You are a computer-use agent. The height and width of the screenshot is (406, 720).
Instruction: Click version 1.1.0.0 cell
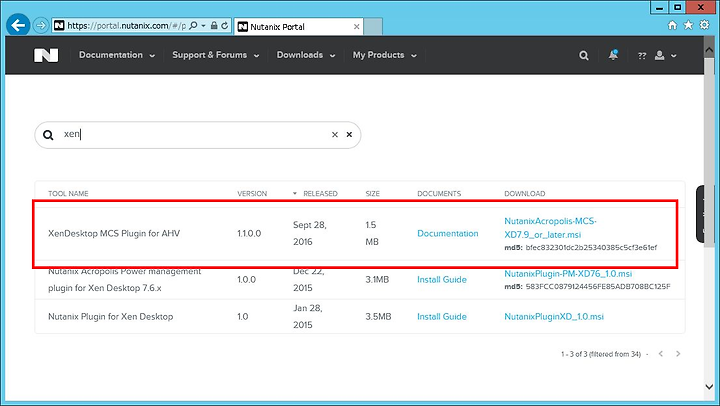coord(249,233)
